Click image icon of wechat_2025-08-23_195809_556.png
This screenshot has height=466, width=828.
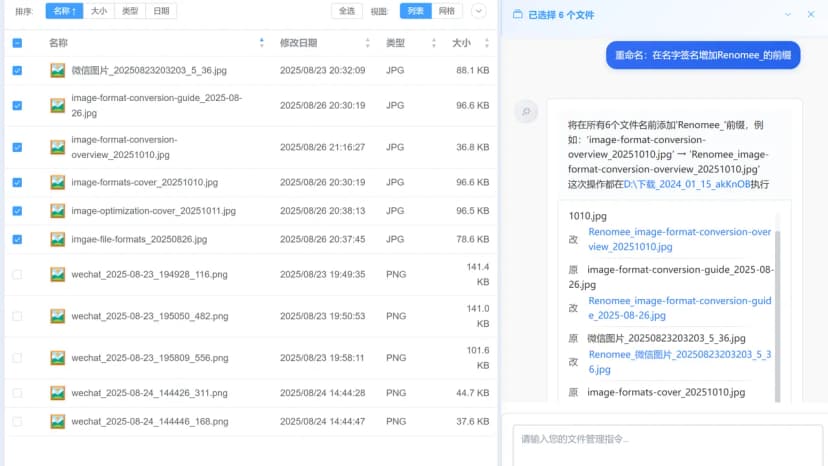coord(58,358)
